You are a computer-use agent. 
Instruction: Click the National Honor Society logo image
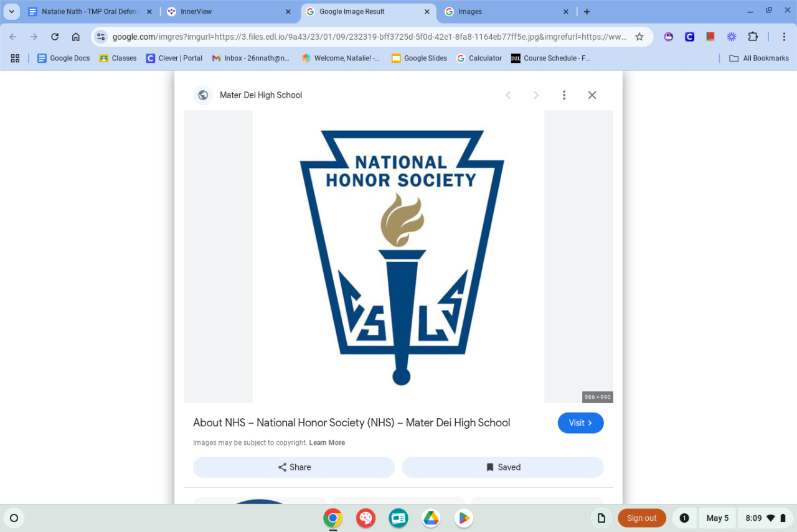398,257
